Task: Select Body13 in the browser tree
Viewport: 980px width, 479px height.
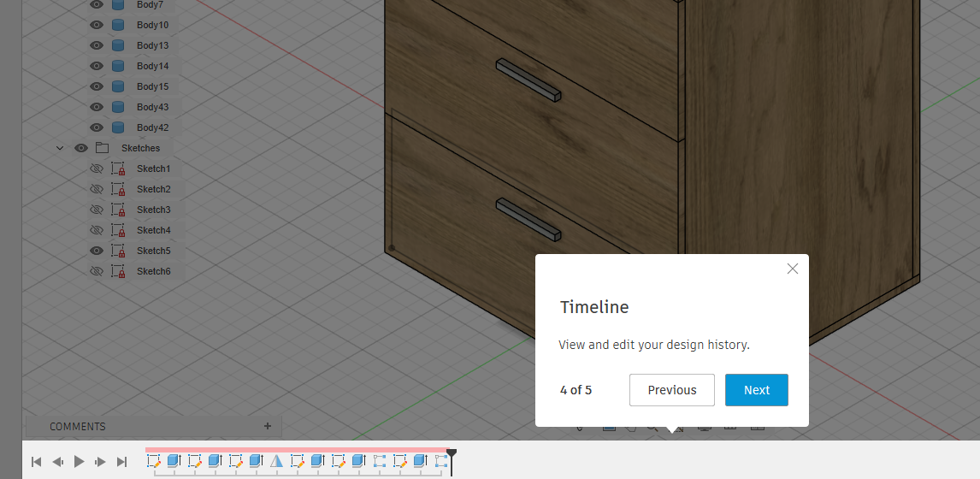Action: pyautogui.click(x=152, y=45)
